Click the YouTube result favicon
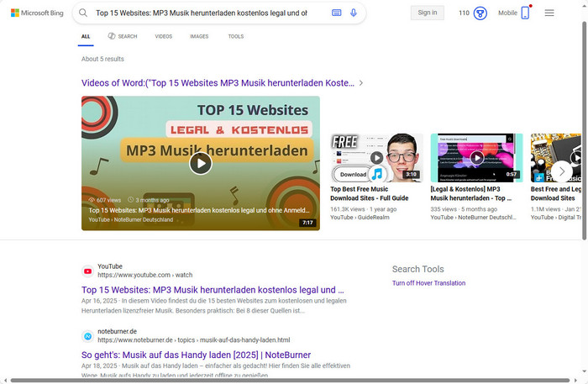 pos(87,271)
